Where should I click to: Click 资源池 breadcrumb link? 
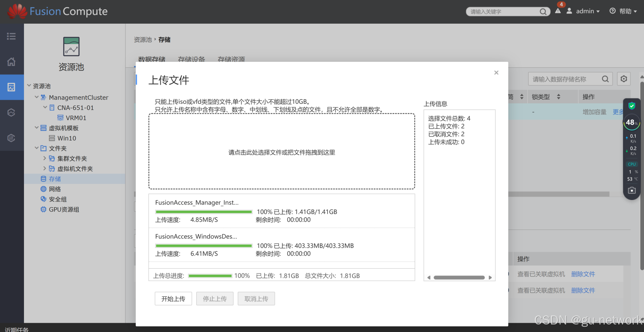click(x=143, y=40)
